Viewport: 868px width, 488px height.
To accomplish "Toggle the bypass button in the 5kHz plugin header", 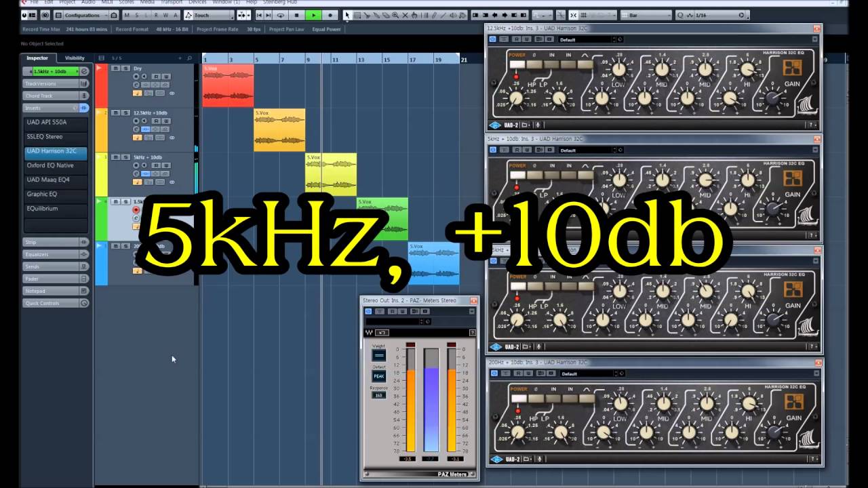I will tap(494, 150).
